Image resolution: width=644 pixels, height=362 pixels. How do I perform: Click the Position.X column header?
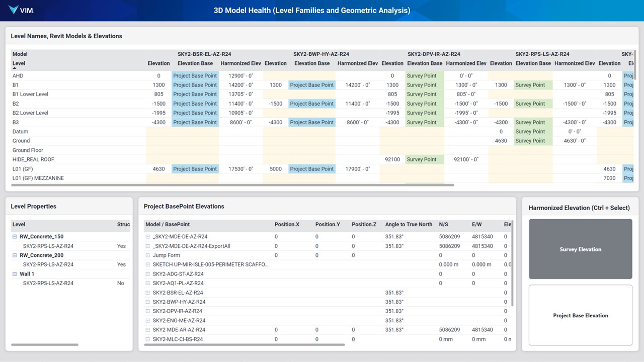point(287,224)
